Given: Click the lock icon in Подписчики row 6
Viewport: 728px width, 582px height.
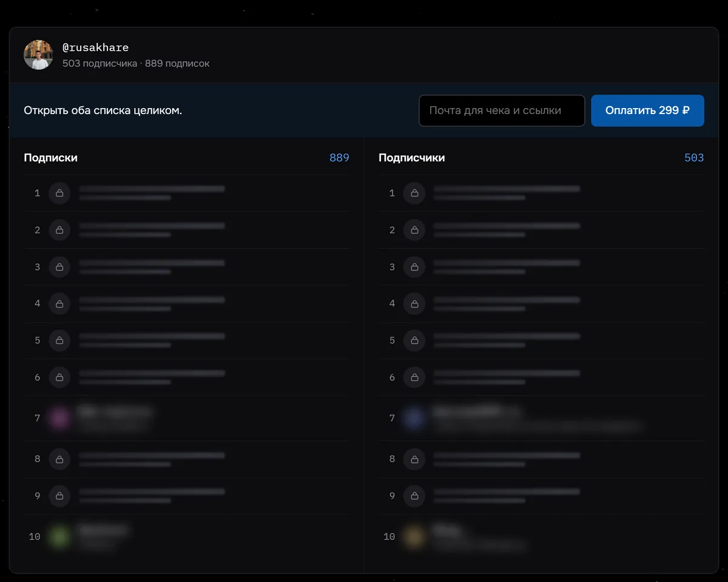Looking at the screenshot, I should pyautogui.click(x=414, y=377).
